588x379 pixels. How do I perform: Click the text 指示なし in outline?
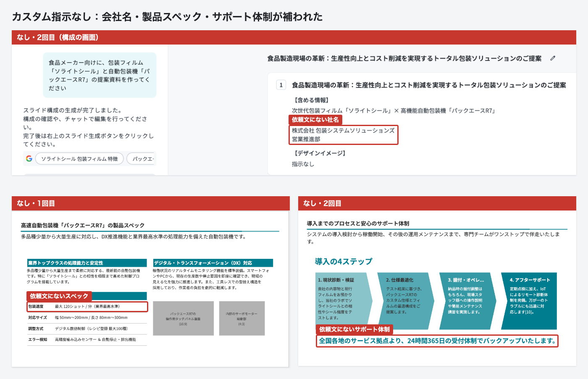(x=303, y=164)
